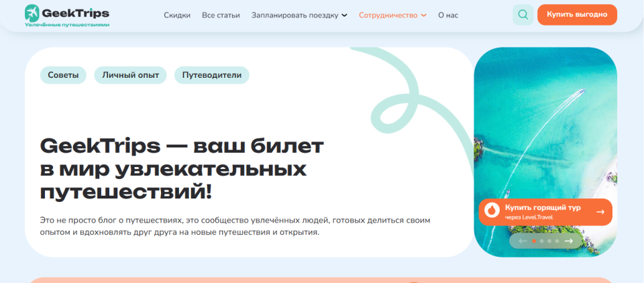Open search with the magnifier icon
Viewport: 644px width, 283px height.
[x=523, y=15]
